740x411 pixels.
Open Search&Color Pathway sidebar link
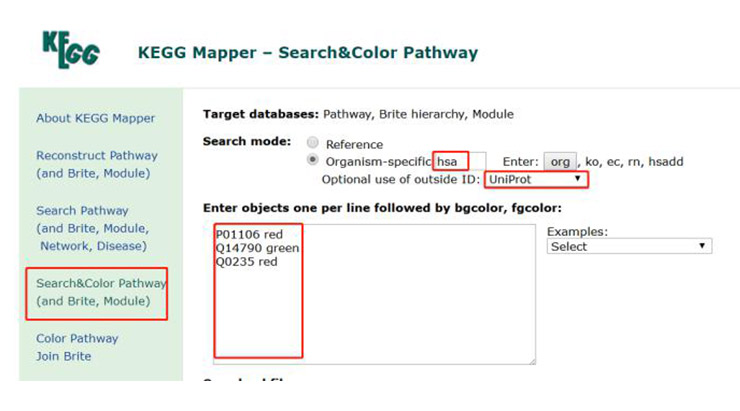click(x=101, y=292)
